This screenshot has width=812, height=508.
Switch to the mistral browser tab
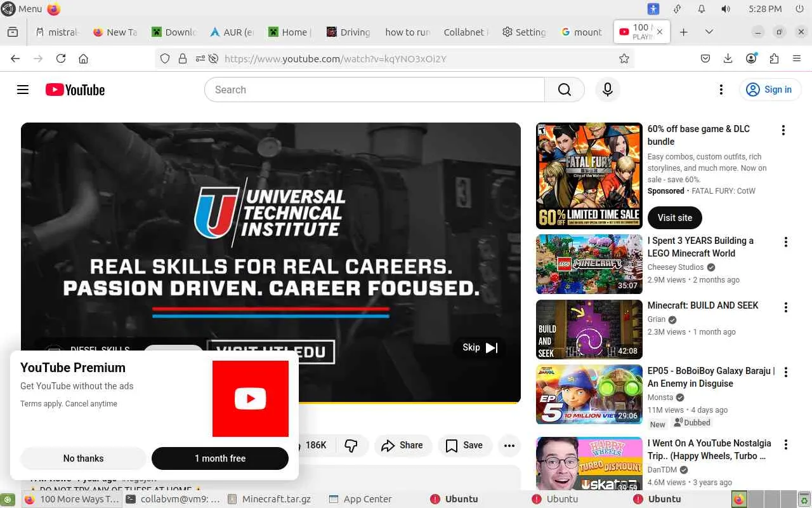tap(58, 32)
